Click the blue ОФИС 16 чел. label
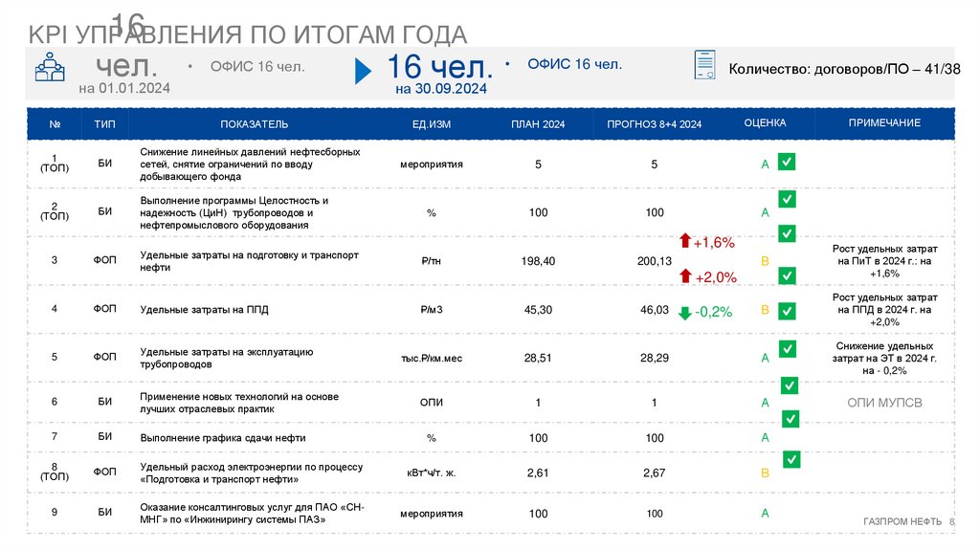The image size is (980, 549). tap(575, 64)
